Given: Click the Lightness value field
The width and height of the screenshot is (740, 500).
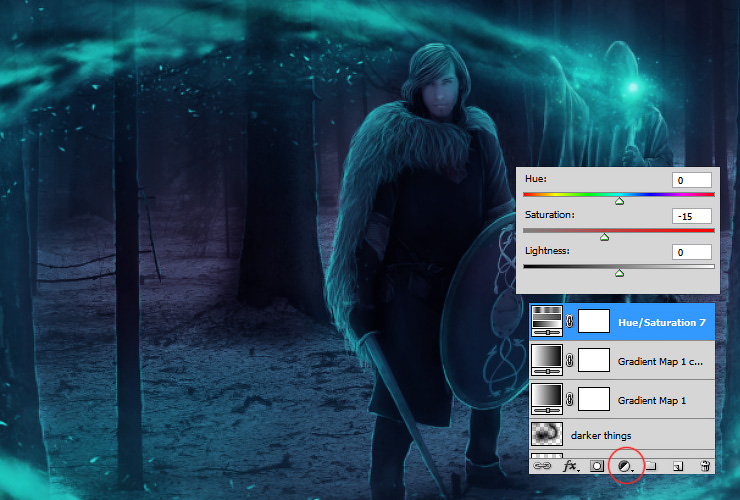Looking at the screenshot, I should [x=692, y=252].
